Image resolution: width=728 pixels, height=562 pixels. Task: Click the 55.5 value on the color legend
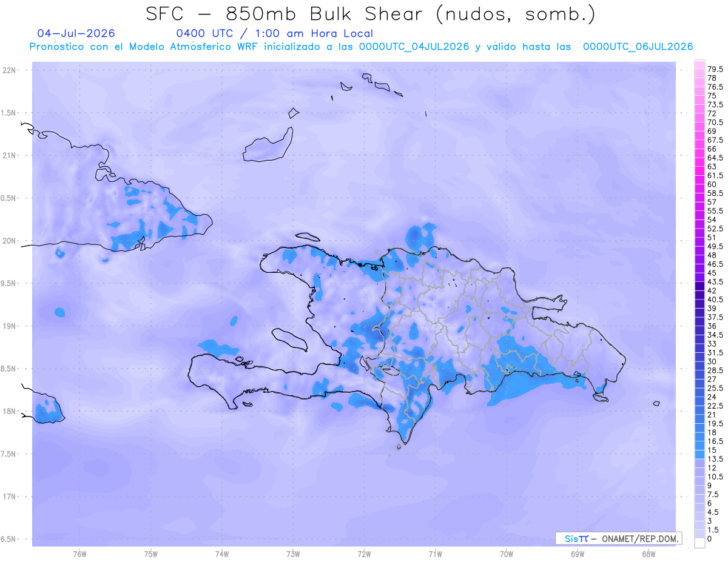click(716, 210)
